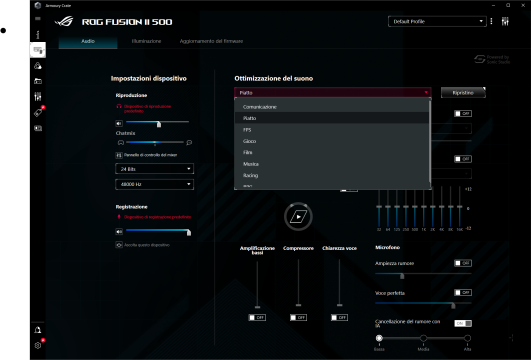Click the red microphone recording device icon
531x360 pixels.
pyautogui.click(x=119, y=217)
